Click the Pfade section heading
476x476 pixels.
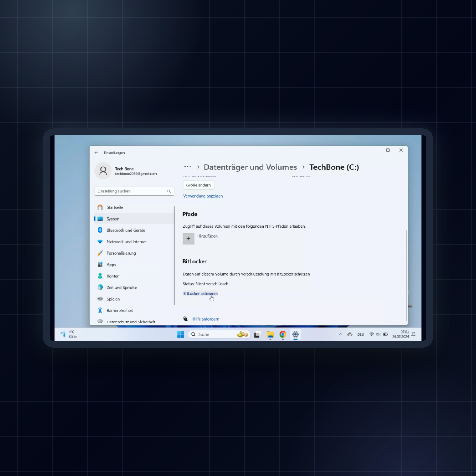[x=190, y=214]
